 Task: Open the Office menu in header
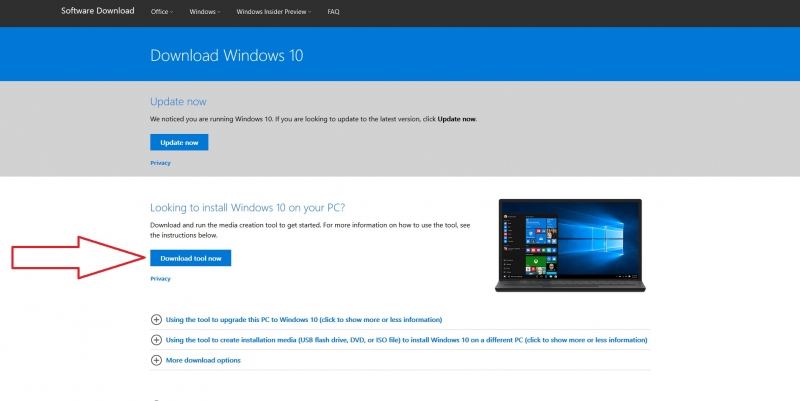[162, 11]
